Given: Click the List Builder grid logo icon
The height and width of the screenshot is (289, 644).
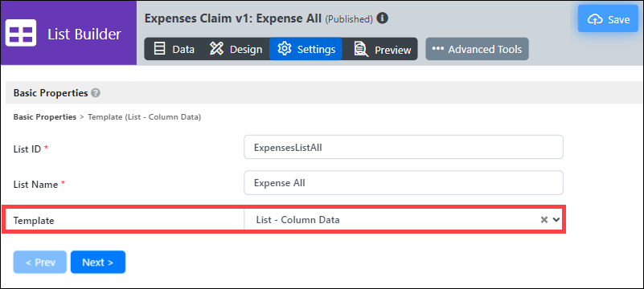Looking at the screenshot, I should tap(21, 33).
